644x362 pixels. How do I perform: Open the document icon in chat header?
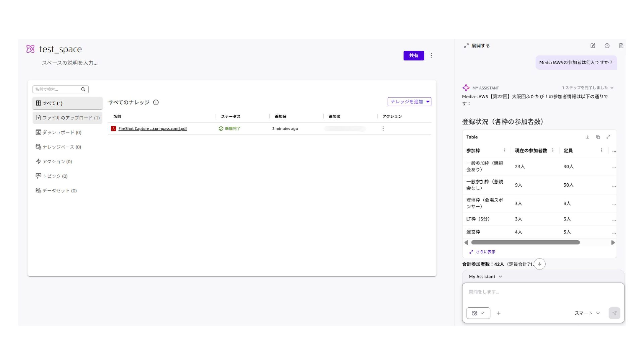(621, 46)
